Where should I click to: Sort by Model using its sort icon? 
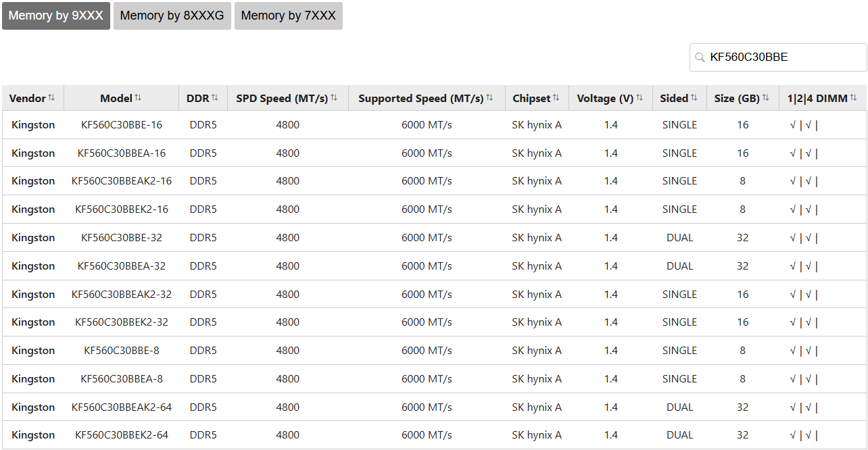(138, 98)
